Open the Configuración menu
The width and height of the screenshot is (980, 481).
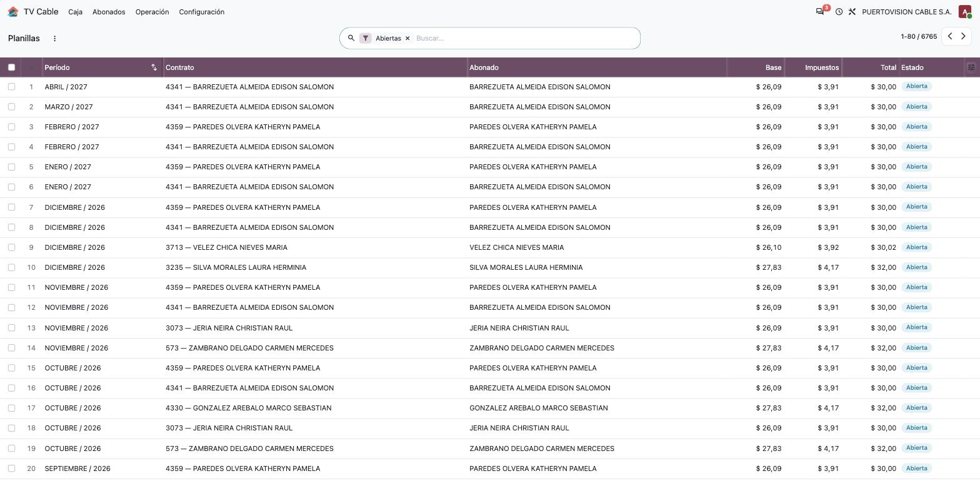201,12
